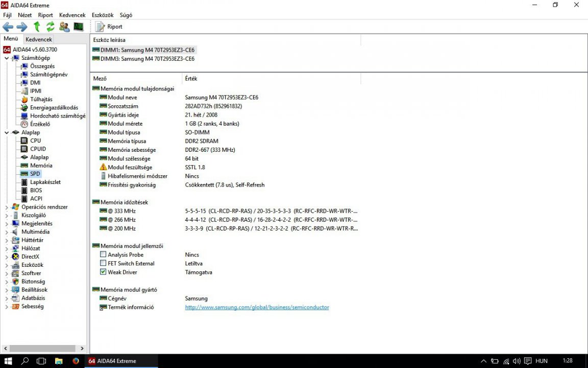Open the samsung.com semiconductor link
The height and width of the screenshot is (368, 588).
coord(257,307)
